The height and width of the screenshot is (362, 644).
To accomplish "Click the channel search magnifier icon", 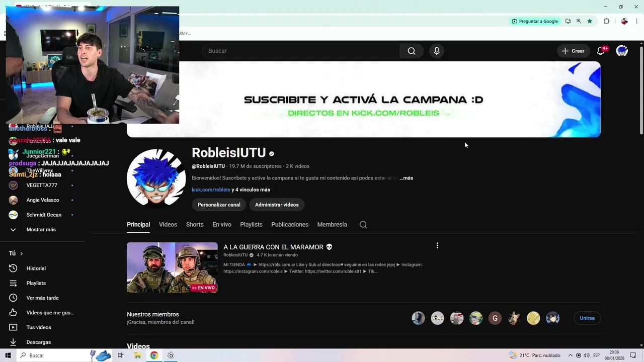I will [363, 225].
